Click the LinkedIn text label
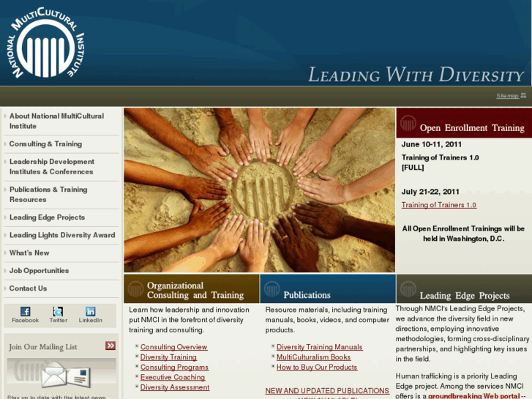Viewport: 532px width, 399px height. coord(91,320)
